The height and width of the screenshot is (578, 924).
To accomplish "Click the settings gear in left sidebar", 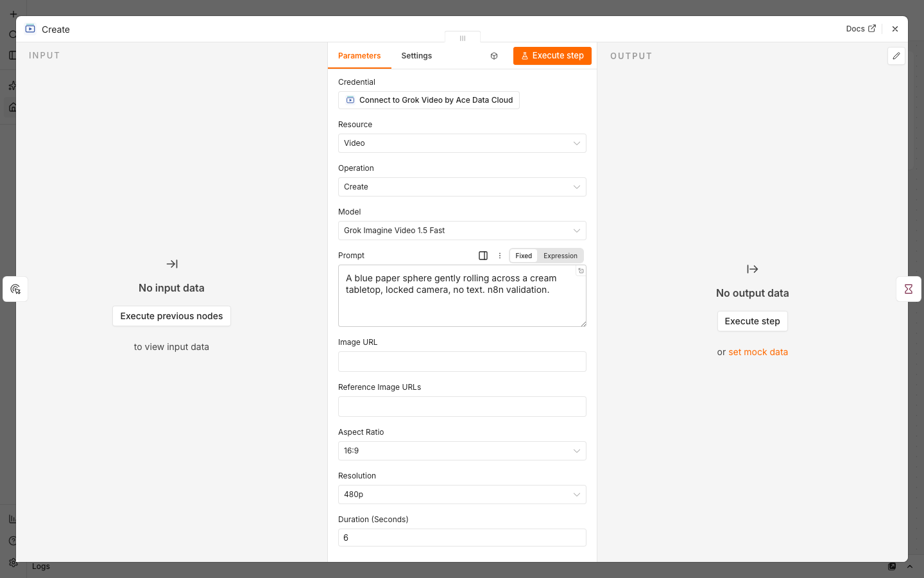I will 13,563.
